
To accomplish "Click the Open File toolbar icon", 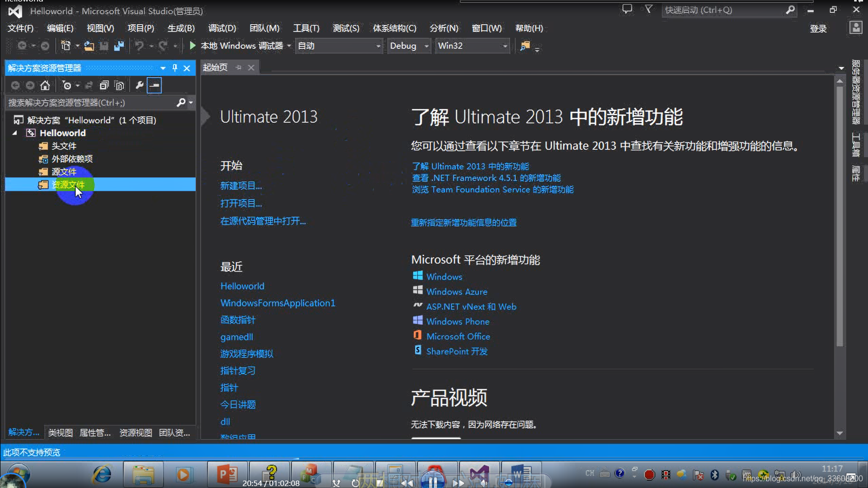I will [x=89, y=46].
